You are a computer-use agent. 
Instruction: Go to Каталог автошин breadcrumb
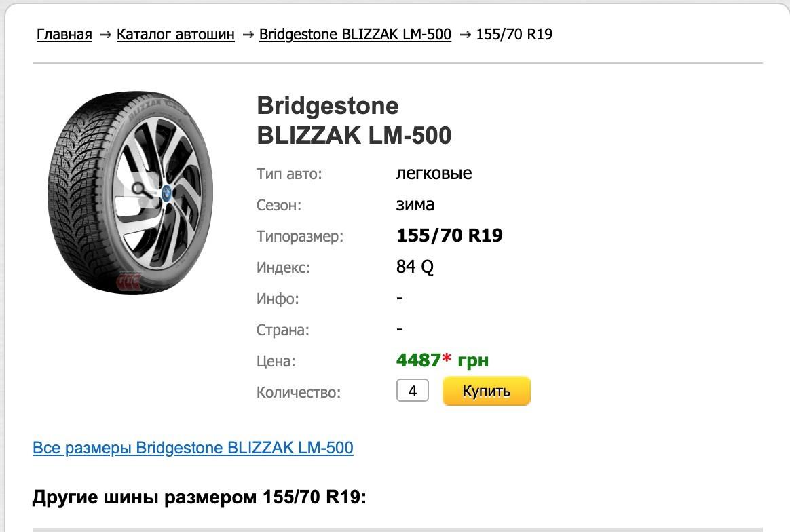[x=175, y=34]
